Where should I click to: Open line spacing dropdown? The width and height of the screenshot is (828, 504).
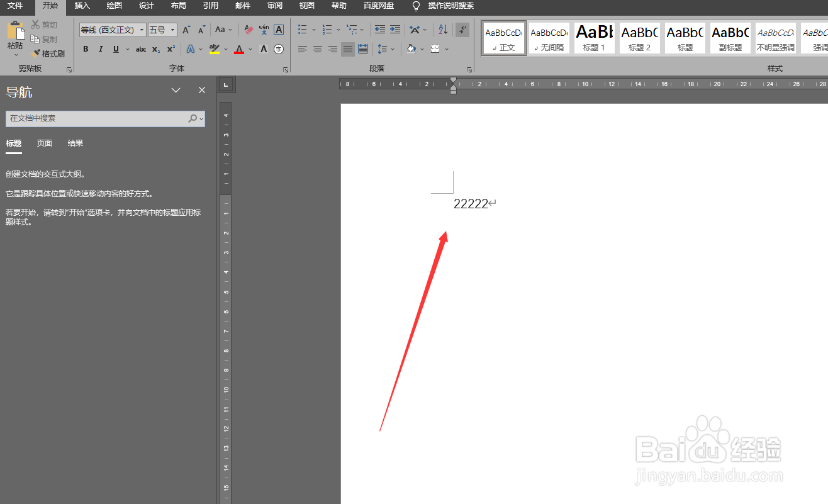coord(386,49)
